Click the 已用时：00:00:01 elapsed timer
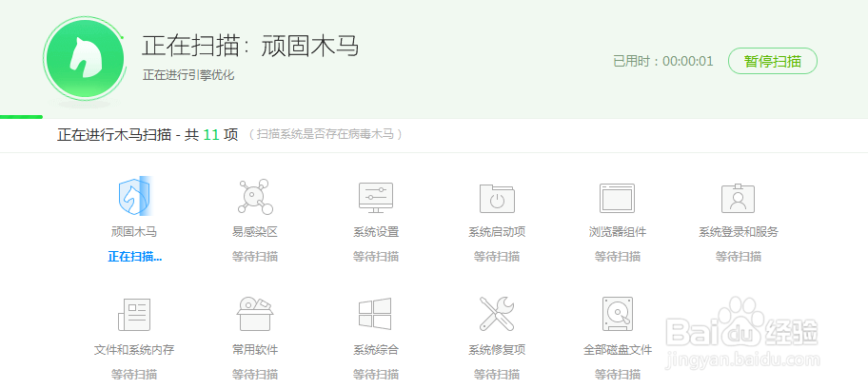This screenshot has height=389, width=868. pos(663,61)
